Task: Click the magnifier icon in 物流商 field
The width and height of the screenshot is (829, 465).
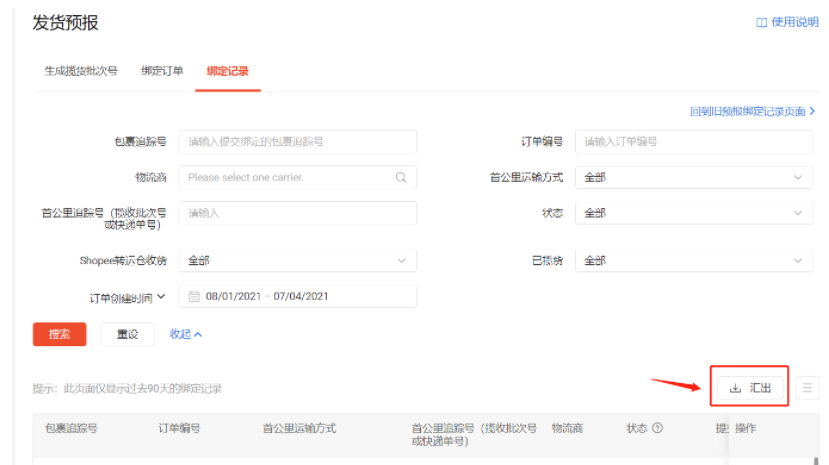Action: (401, 178)
